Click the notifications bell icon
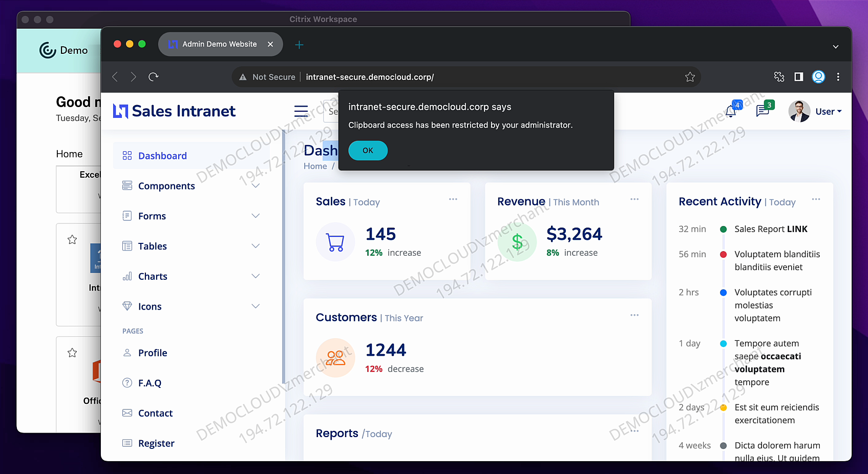 [x=731, y=111]
